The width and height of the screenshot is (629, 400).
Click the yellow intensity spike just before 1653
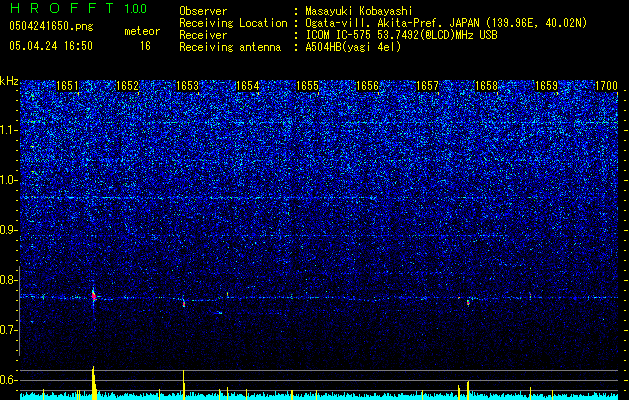tap(184, 385)
